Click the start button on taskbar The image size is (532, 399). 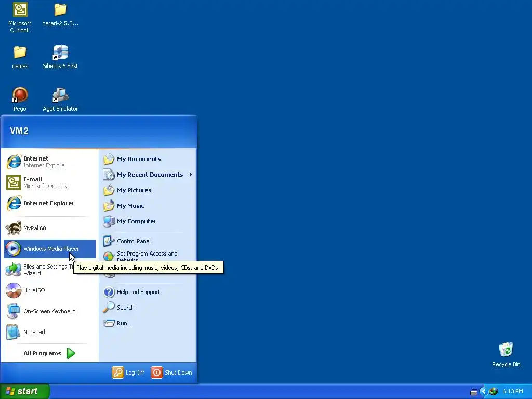click(24, 391)
